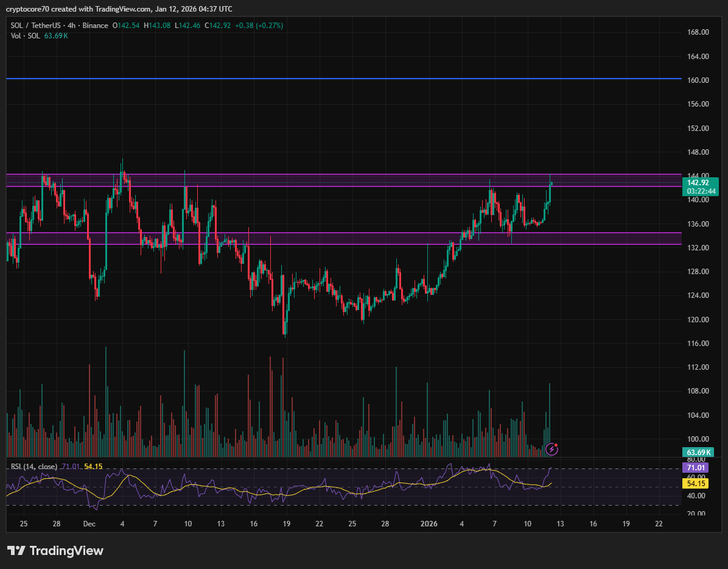
Task: Click the purple 71.01 RSI axis tag
Action: (696, 468)
